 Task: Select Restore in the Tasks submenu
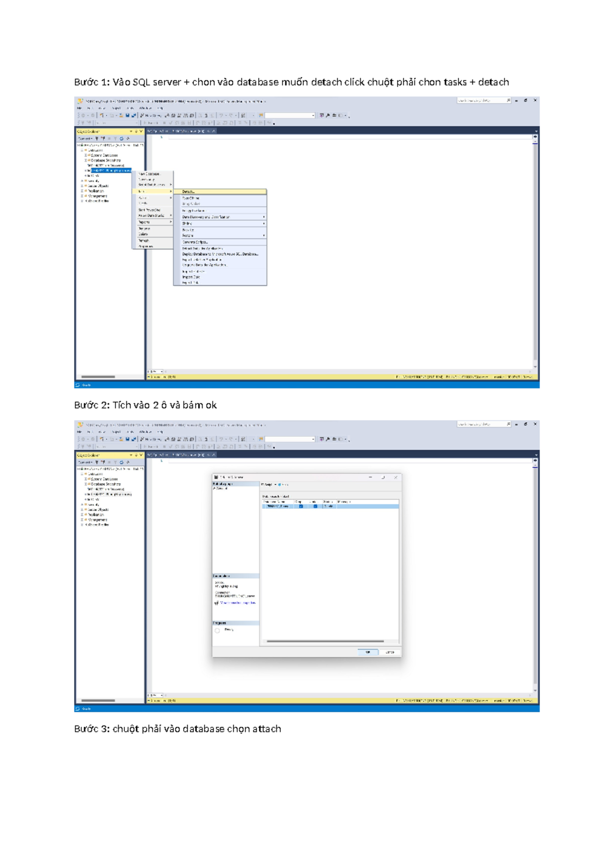[220, 235]
